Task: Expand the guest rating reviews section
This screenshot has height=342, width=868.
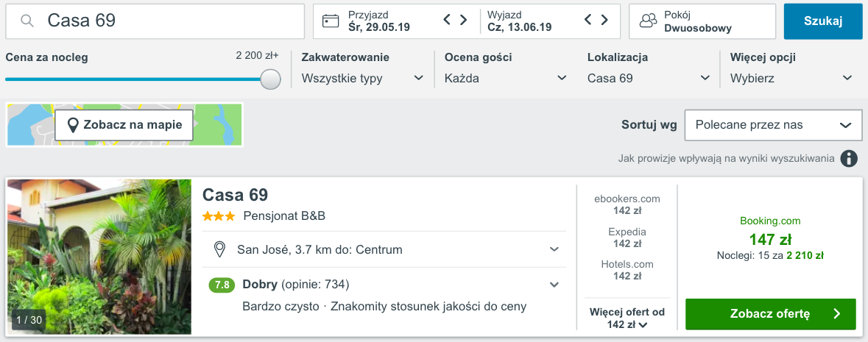Action: (554, 285)
